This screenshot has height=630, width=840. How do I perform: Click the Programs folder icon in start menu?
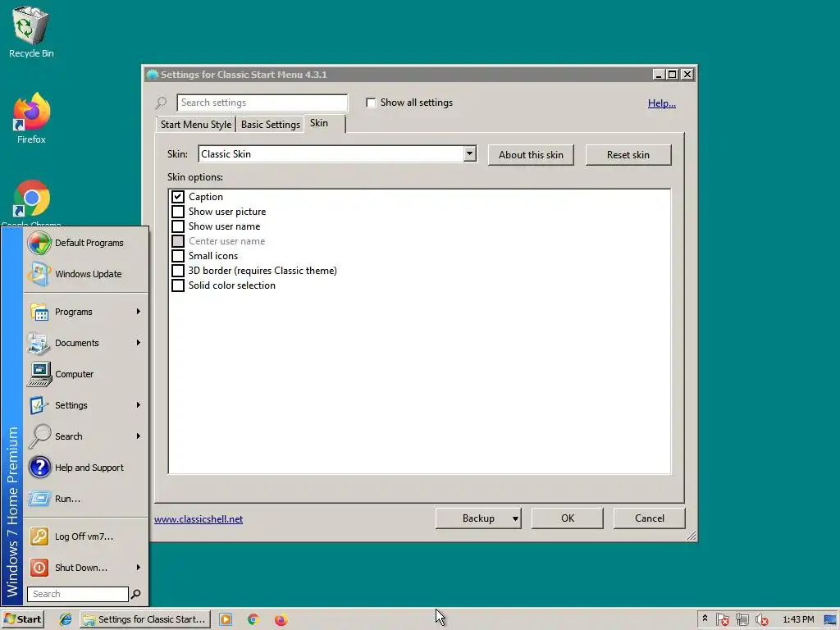point(39,312)
